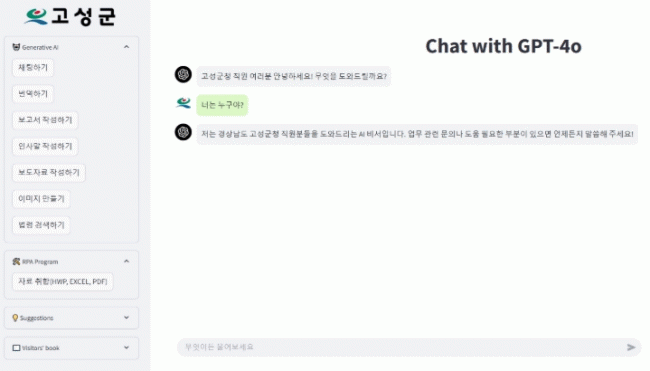This screenshot has height=371, width=650.
Task: Click the GPT avatar next to last reply
Action: click(x=183, y=132)
